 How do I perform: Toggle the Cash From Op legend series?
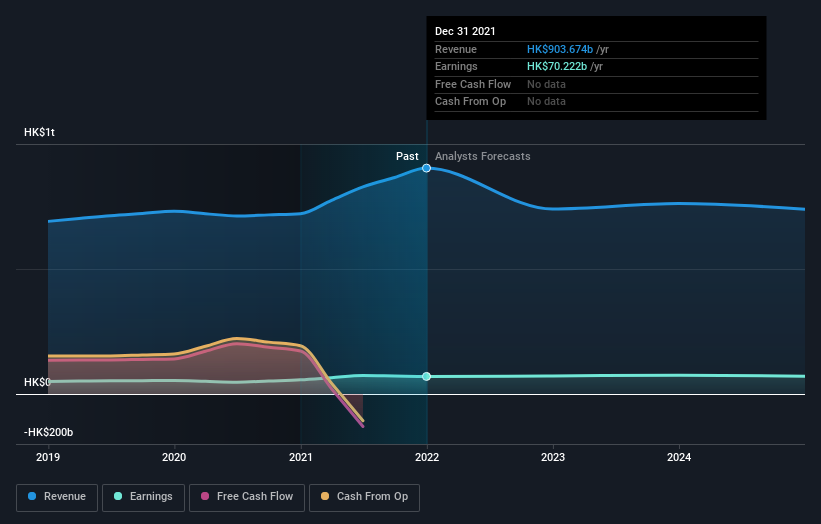click(364, 497)
